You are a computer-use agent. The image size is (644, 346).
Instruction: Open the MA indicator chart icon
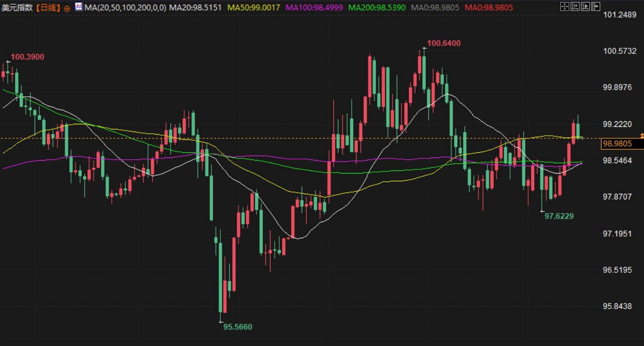(79, 7)
